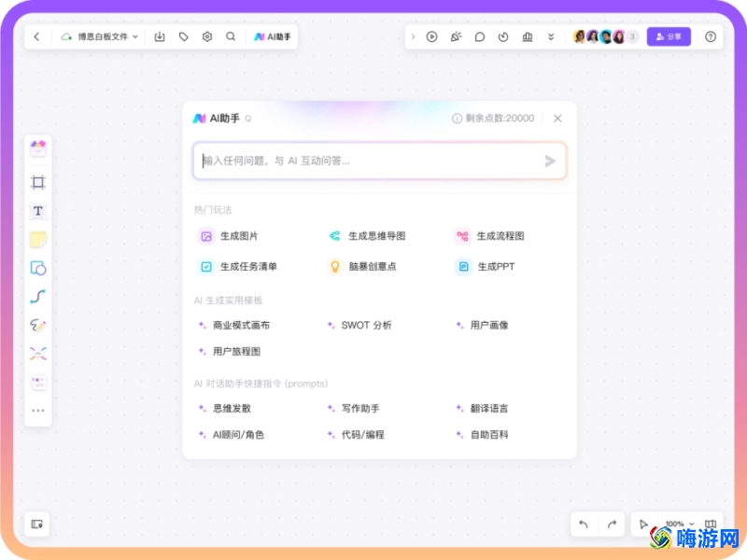Open the voting icon
Viewport: 747px width, 560px height.
[x=528, y=36]
